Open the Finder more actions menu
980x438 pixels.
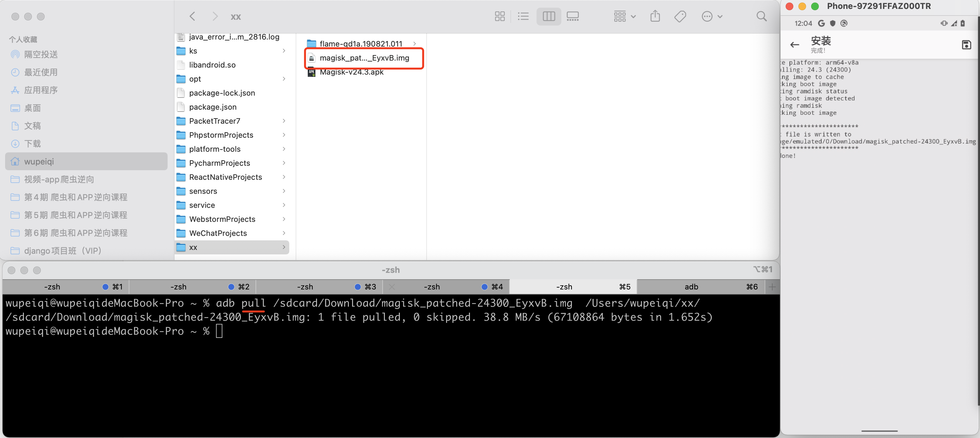pyautogui.click(x=712, y=16)
